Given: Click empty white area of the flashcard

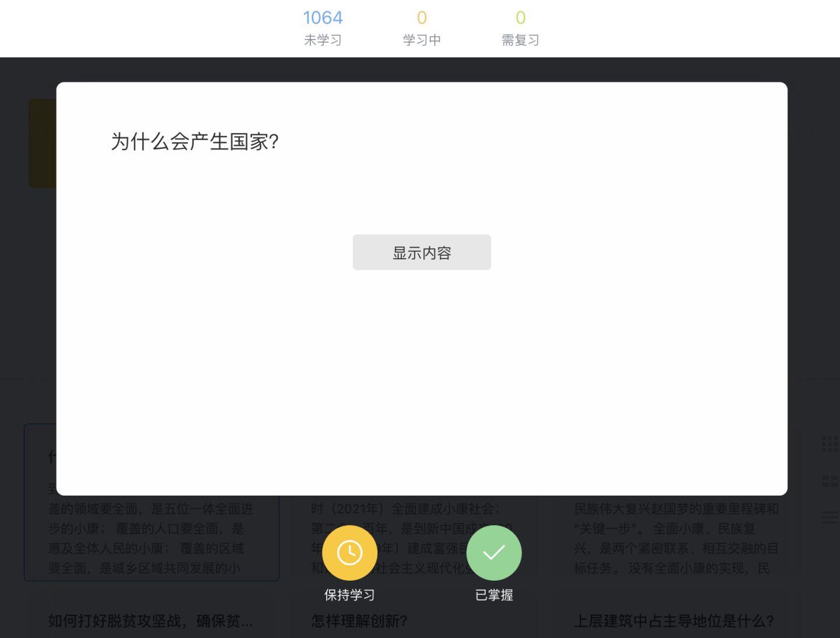Looking at the screenshot, I should [421, 379].
